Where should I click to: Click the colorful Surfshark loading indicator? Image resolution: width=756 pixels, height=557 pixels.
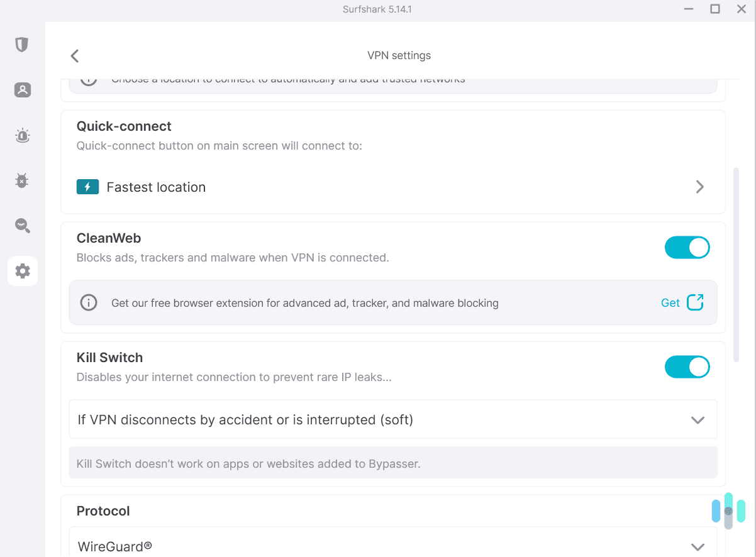[x=728, y=511]
